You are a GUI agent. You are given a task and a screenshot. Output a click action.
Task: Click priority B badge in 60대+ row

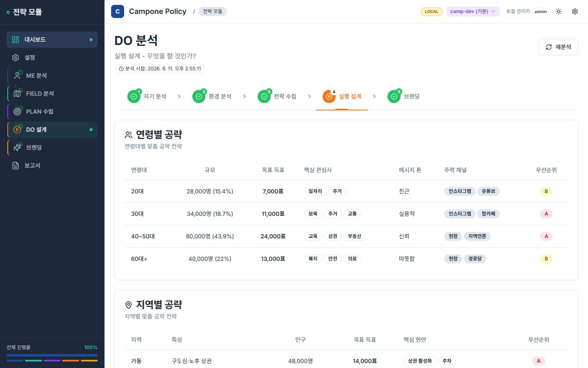546,259
